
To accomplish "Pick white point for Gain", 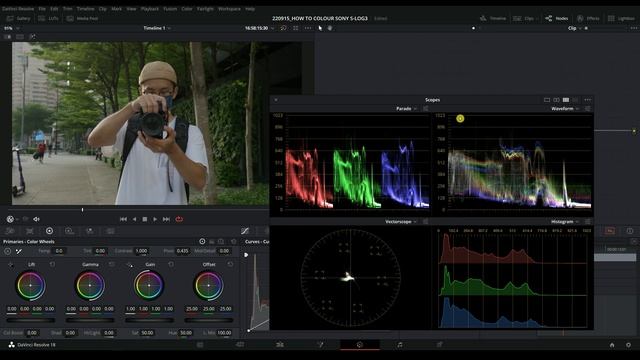I will tap(129, 264).
